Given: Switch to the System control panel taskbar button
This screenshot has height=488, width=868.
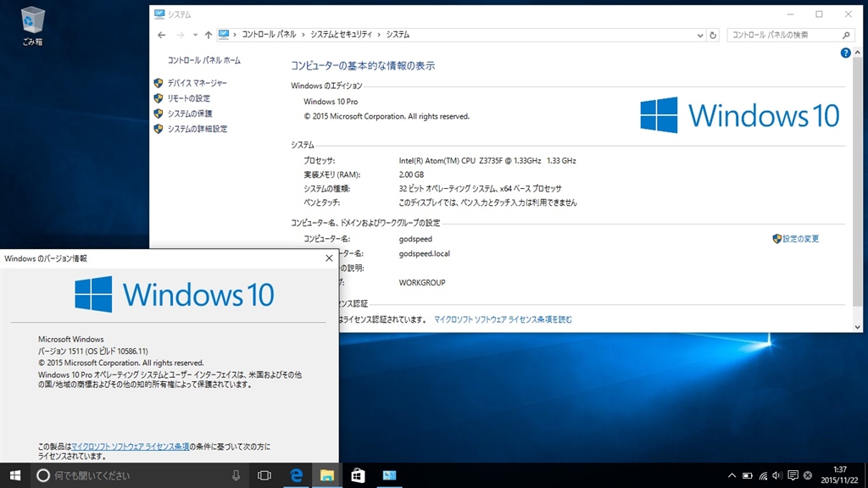Looking at the screenshot, I should click(x=389, y=475).
